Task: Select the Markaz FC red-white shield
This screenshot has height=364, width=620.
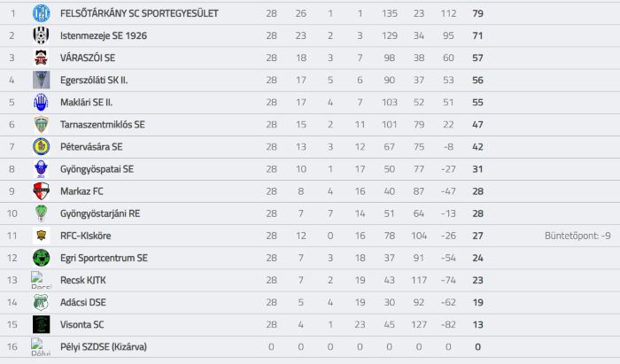Action: point(41,191)
